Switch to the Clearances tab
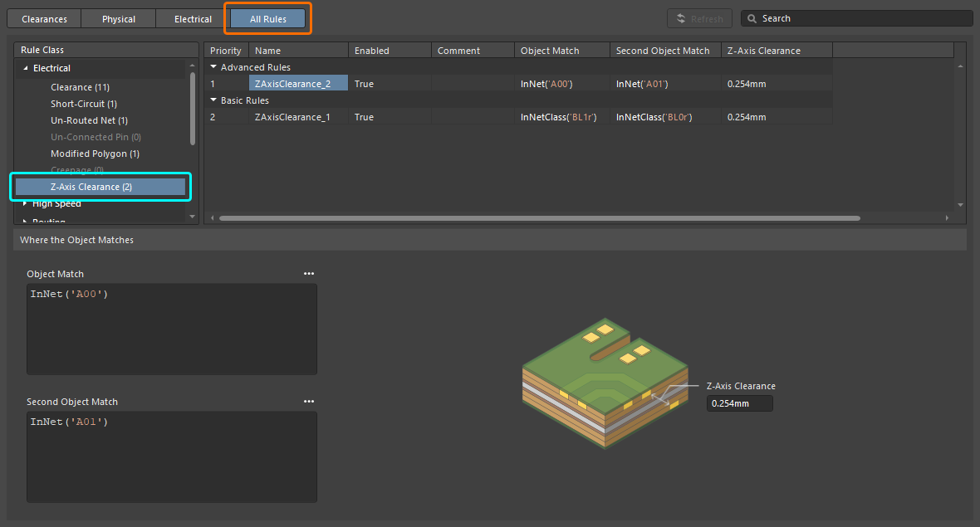This screenshot has height=527, width=980. click(x=45, y=19)
